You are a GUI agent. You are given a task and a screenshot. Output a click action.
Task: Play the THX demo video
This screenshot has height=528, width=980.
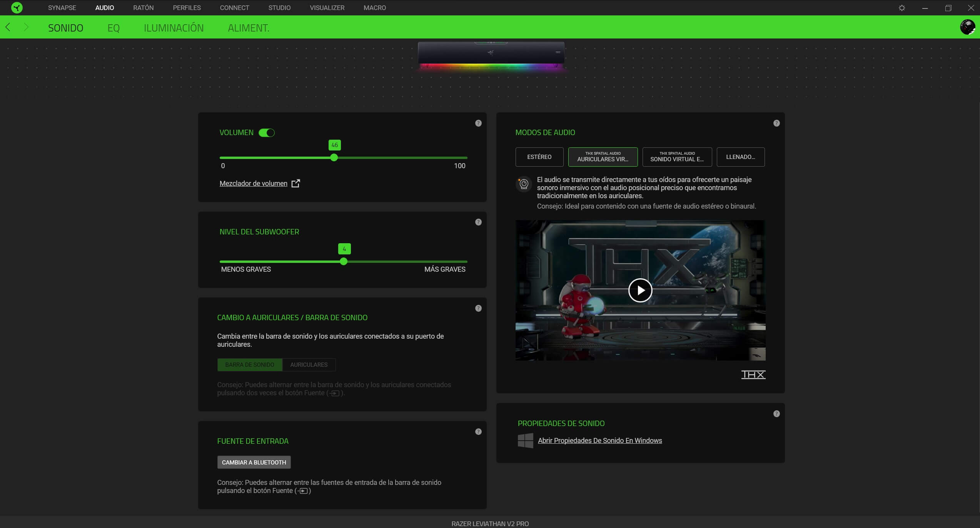point(640,290)
